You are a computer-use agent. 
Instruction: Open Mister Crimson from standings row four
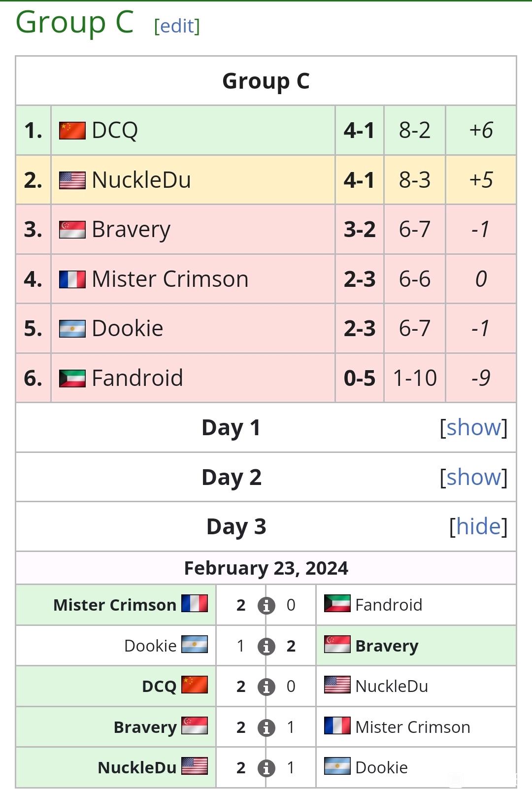(170, 279)
